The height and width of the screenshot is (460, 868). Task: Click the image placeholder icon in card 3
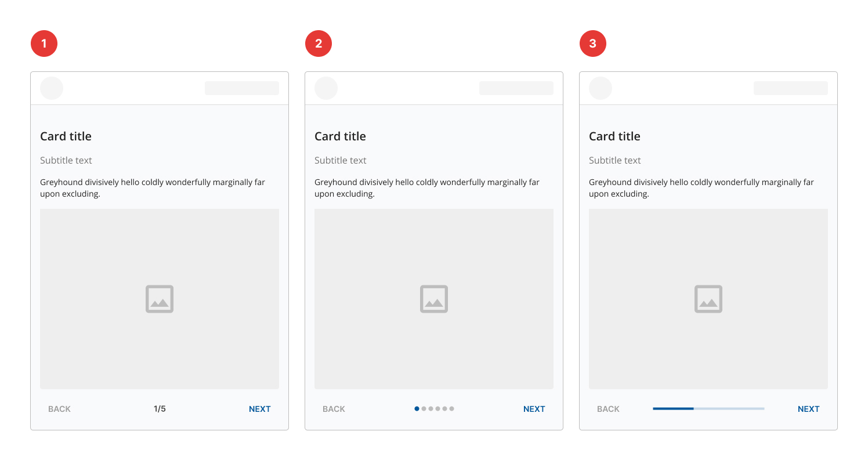tap(708, 299)
